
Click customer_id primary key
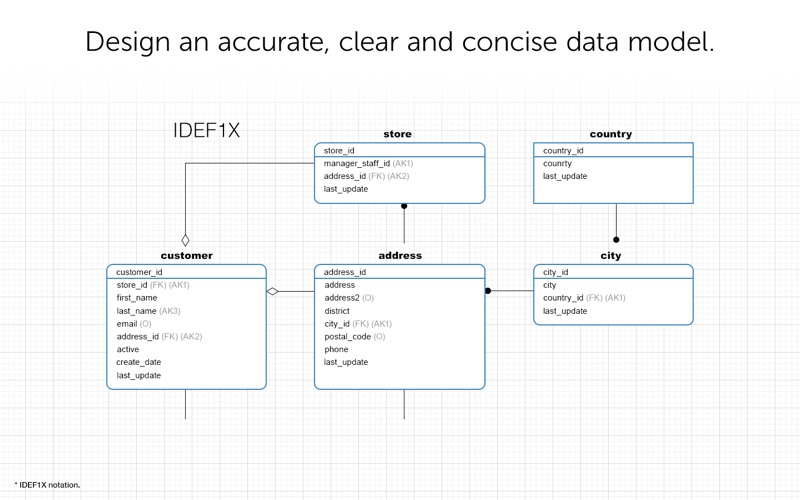pyautogui.click(x=139, y=272)
